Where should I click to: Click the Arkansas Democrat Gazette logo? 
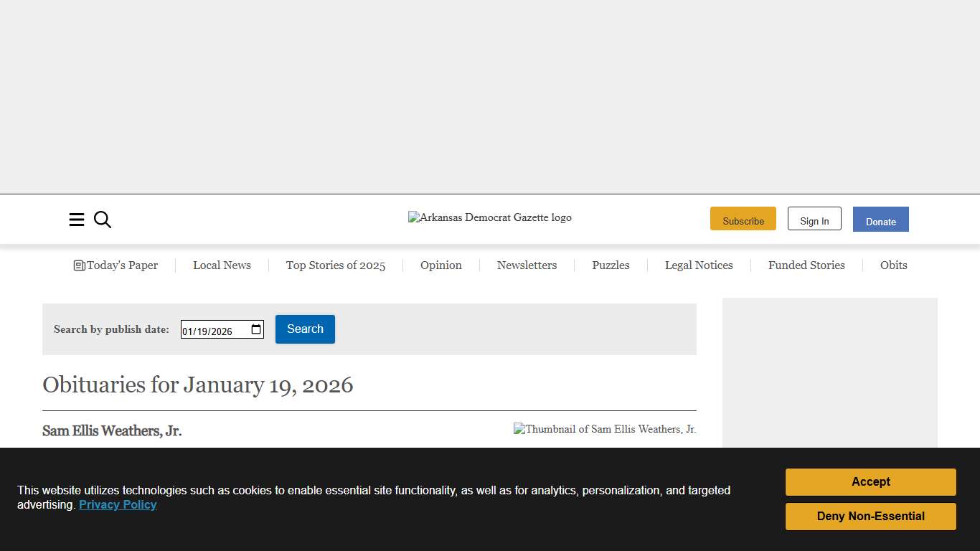point(489,217)
